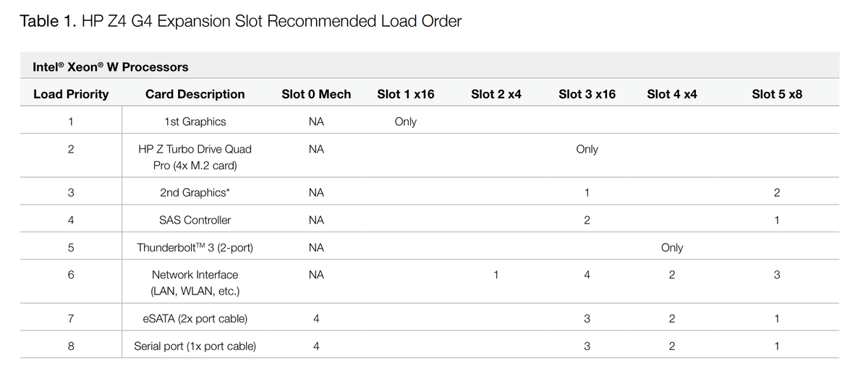Select the "Slot 2 x4" column header
Image resolution: width=868 pixels, height=379 pixels.
pos(496,94)
